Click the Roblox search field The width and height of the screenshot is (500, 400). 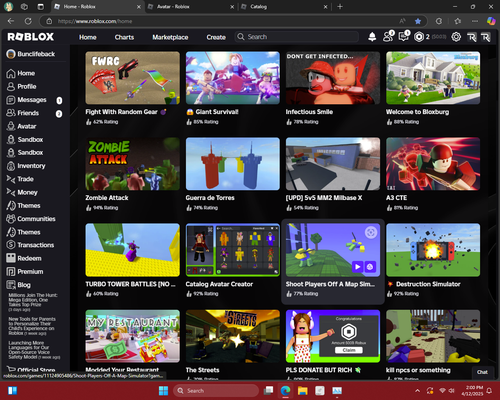tap(297, 37)
